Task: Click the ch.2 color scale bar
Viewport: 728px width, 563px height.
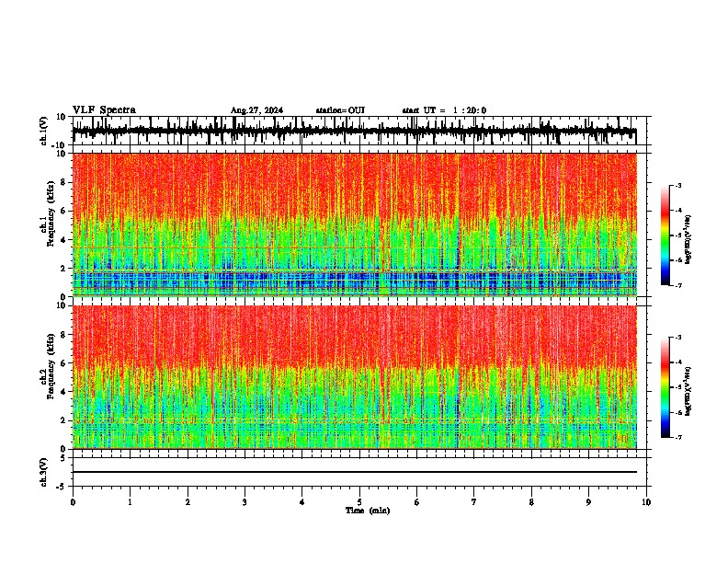Action: tap(665, 387)
